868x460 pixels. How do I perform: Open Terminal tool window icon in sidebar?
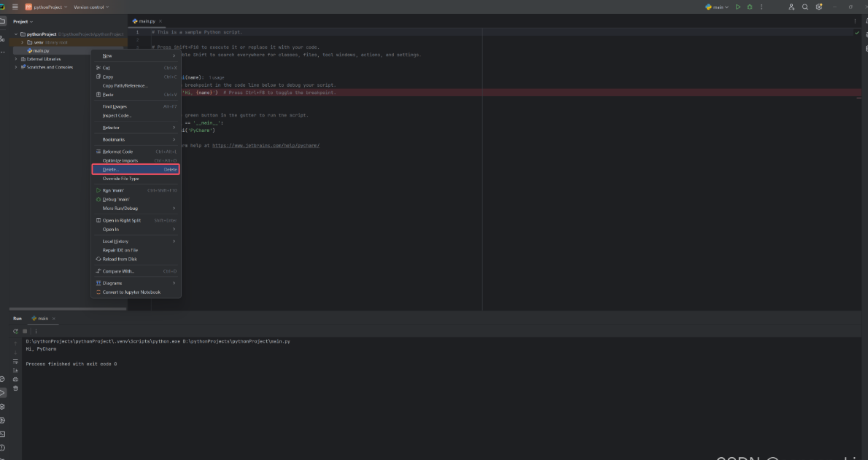(x=4, y=434)
